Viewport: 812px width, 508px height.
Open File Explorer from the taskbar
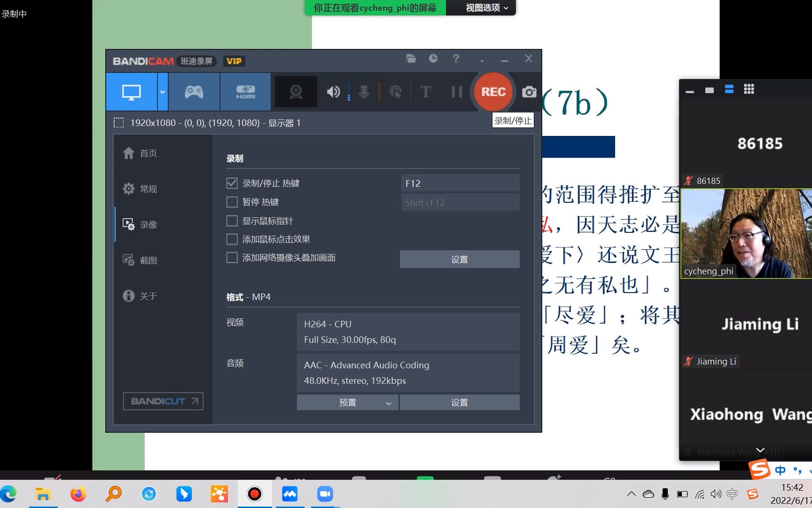click(x=43, y=494)
